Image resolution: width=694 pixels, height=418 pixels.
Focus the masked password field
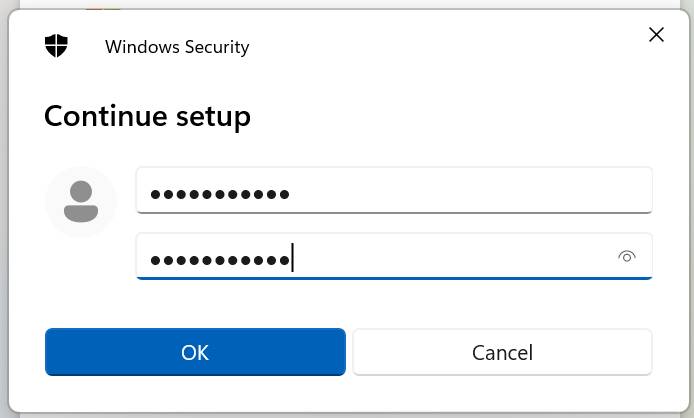394,256
